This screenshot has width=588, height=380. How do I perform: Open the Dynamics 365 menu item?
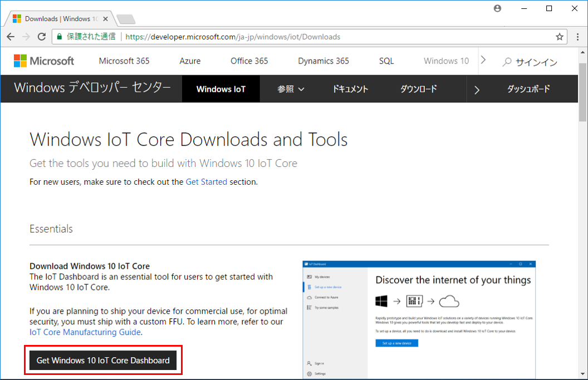point(324,61)
